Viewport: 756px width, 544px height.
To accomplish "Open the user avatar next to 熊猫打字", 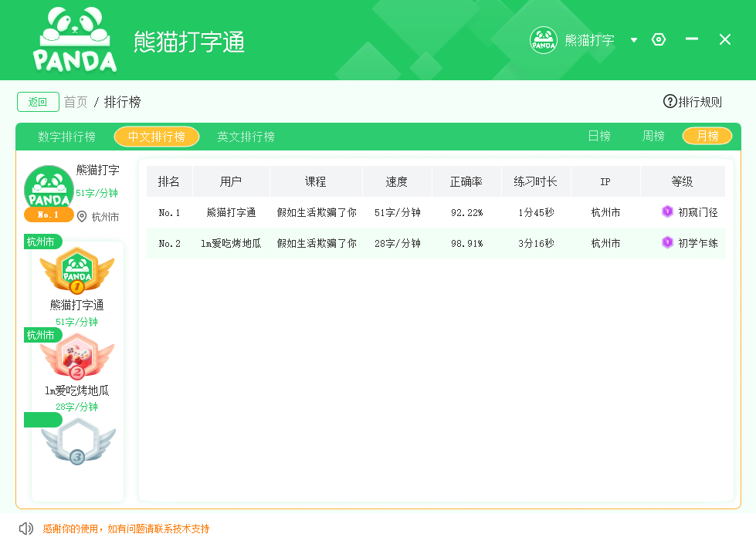I will [x=544, y=40].
